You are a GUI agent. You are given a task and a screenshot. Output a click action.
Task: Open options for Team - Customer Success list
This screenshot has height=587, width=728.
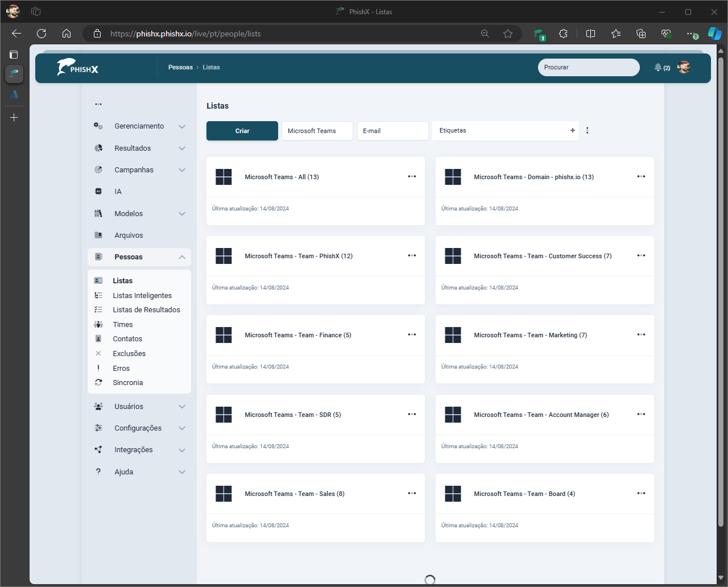pyautogui.click(x=641, y=255)
